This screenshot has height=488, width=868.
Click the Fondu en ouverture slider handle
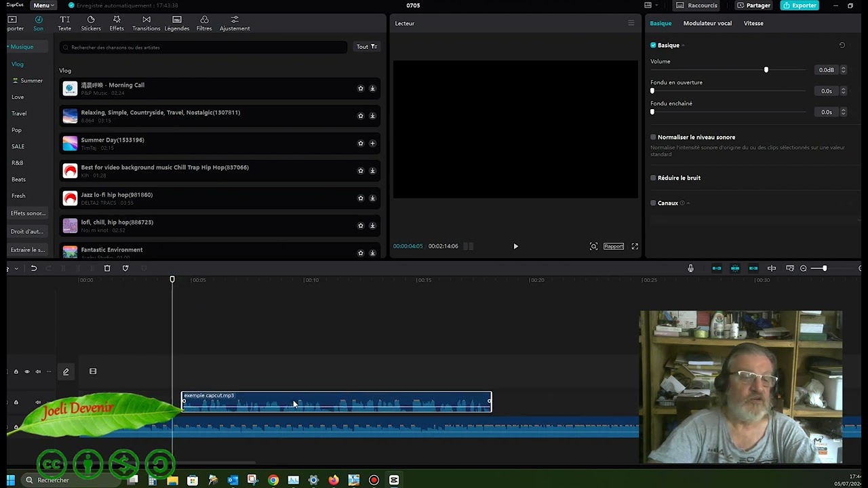(x=652, y=91)
